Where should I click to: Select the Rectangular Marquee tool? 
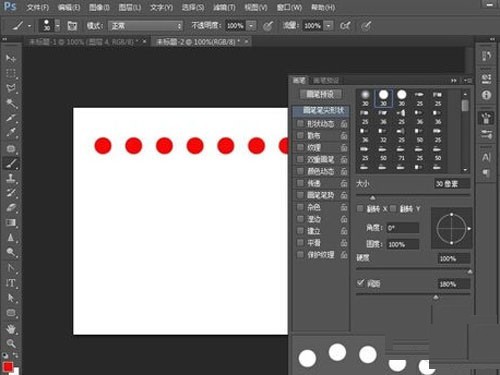[x=11, y=73]
